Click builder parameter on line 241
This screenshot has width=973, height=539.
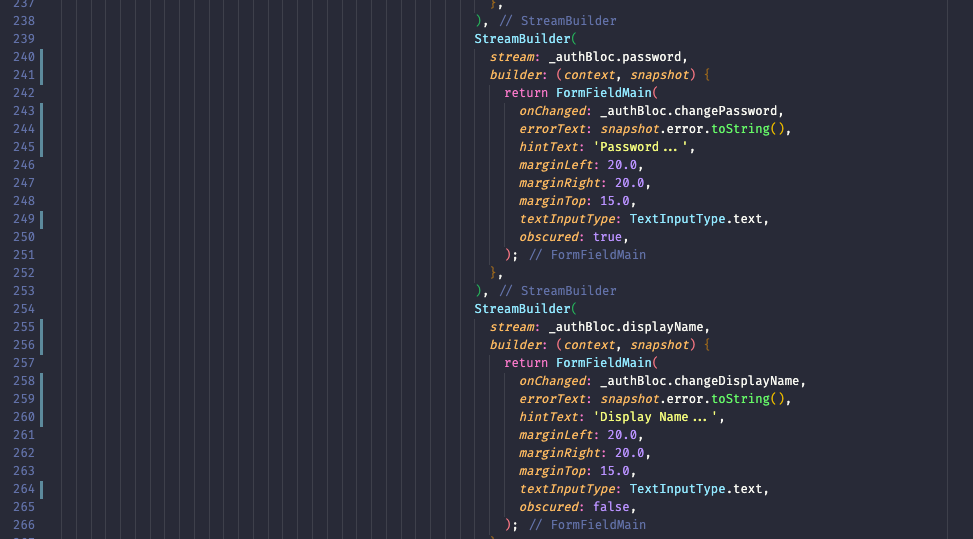point(515,74)
